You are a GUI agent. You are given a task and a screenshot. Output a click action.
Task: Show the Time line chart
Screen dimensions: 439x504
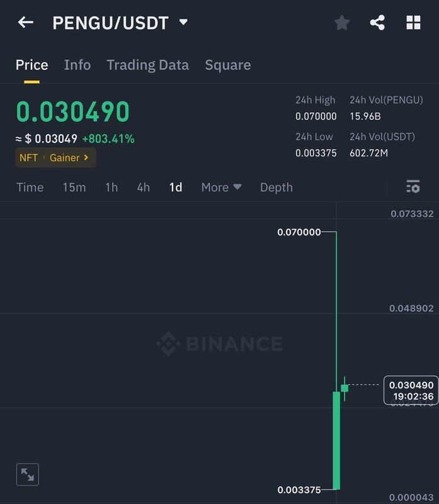[30, 187]
